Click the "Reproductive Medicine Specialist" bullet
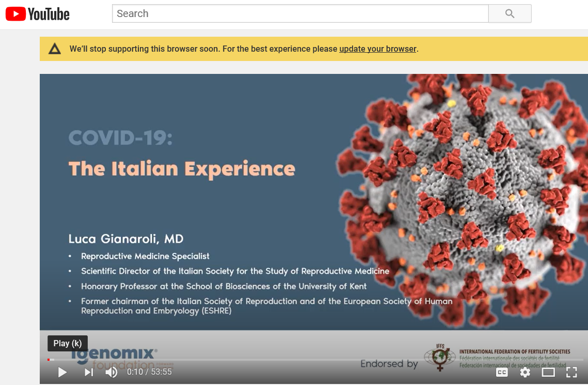Viewport: 588px width, 385px height. (x=145, y=256)
